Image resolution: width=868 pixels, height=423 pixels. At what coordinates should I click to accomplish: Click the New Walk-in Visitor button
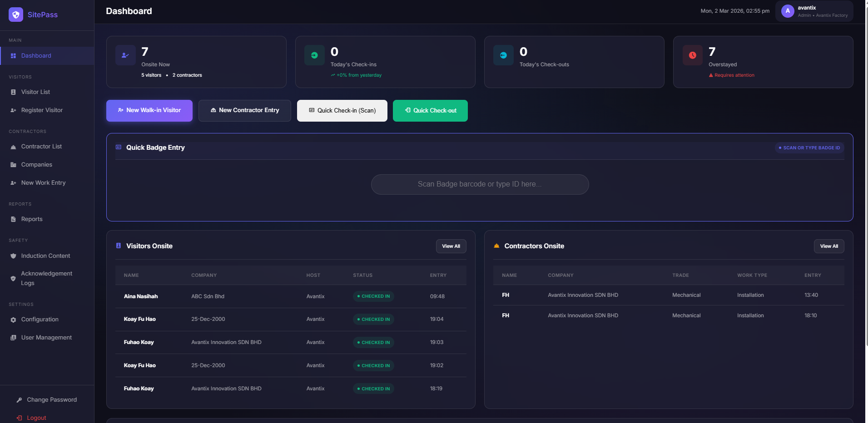pos(149,110)
